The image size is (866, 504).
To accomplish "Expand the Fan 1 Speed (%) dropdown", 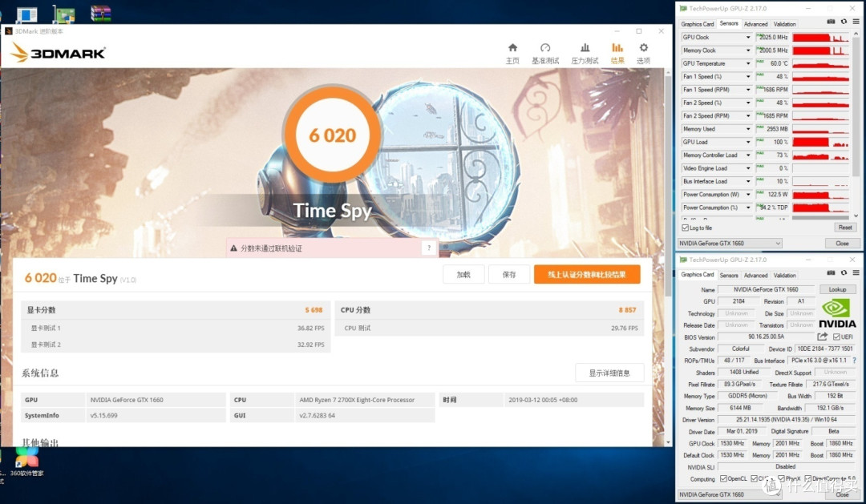I will (x=748, y=77).
